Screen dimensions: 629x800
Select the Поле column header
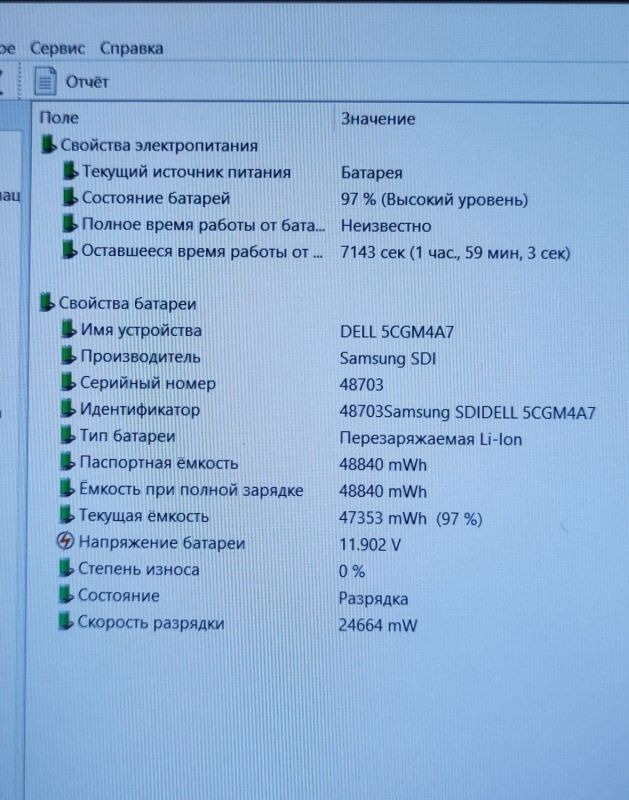(59, 118)
